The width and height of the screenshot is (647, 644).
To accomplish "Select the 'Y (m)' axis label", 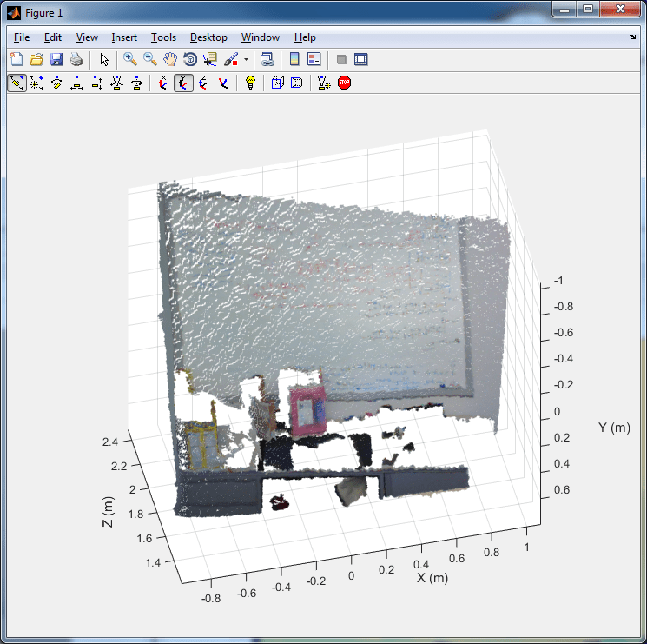I will click(614, 428).
